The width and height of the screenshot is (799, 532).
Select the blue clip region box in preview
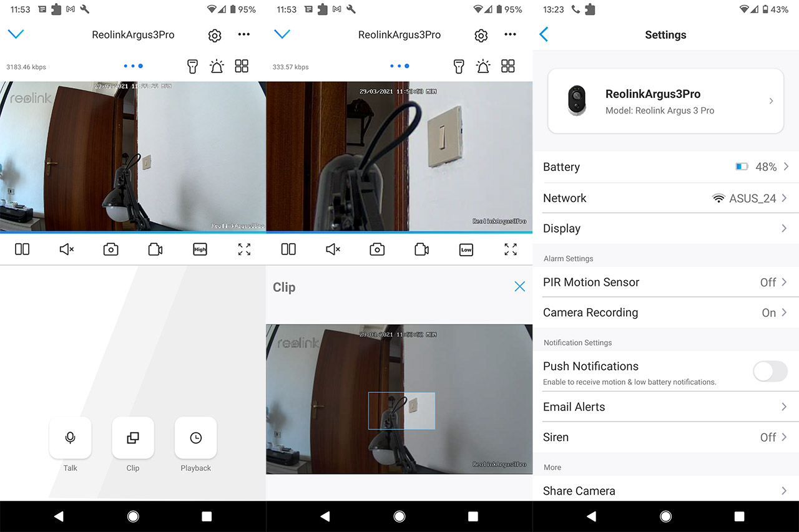pos(401,410)
